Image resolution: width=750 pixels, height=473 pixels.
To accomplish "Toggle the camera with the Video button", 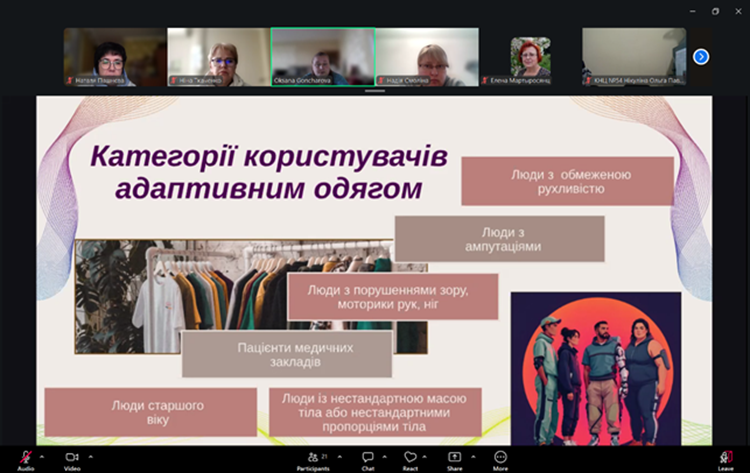I will [x=72, y=458].
